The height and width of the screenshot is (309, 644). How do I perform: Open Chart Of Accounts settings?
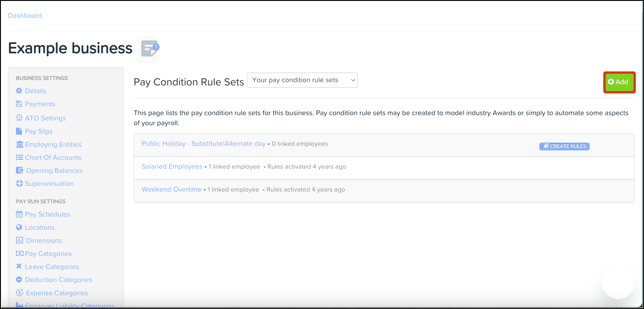[x=53, y=157]
